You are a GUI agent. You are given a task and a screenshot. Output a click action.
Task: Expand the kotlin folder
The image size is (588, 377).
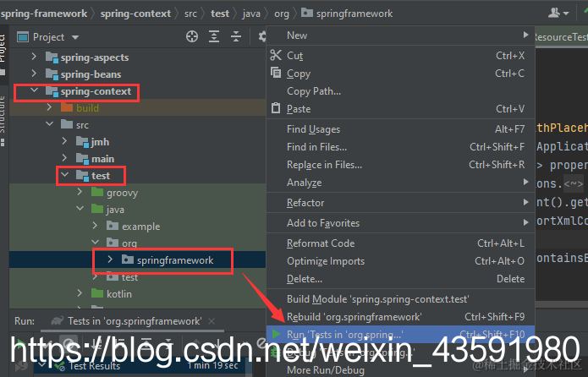(x=80, y=293)
